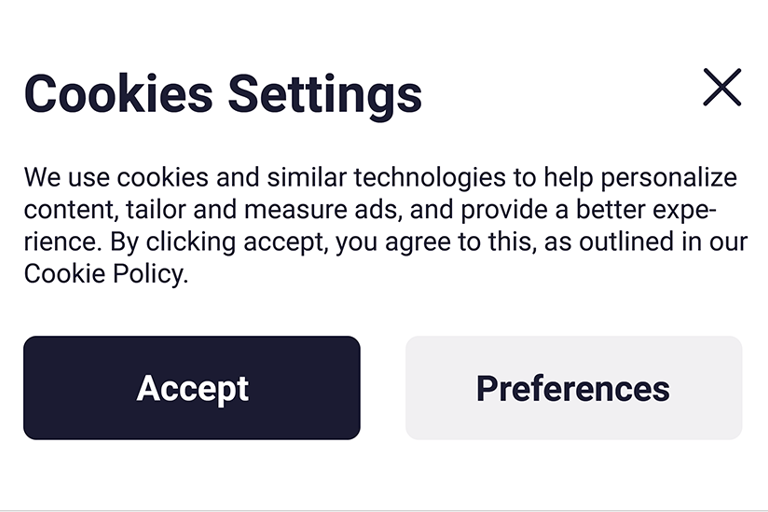The height and width of the screenshot is (512, 768).
Task: Customize cookies using the Preferences button
Action: point(573,388)
